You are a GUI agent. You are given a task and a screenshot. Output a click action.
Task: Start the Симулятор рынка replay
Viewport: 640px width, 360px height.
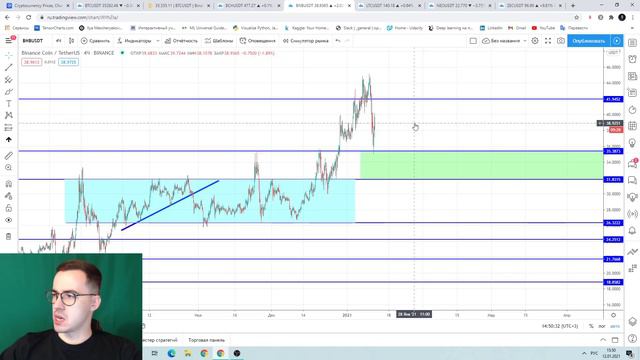click(306, 41)
